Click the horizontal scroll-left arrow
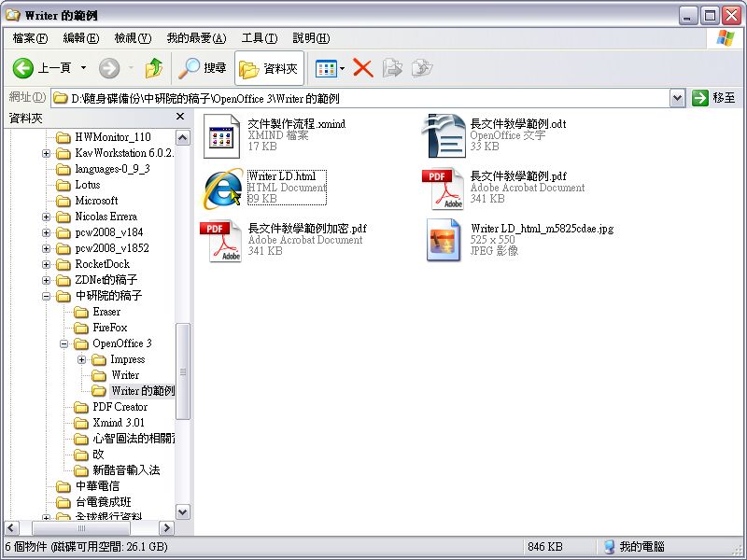Viewport: 747px width, 560px height. point(12,528)
